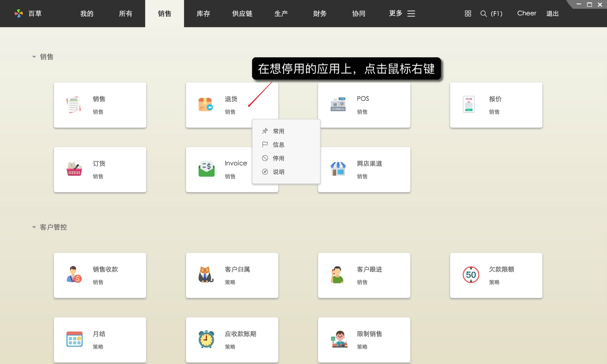This screenshot has height=364, width=607.
Task: Click the 限制销售 card title
Action: [369, 334]
